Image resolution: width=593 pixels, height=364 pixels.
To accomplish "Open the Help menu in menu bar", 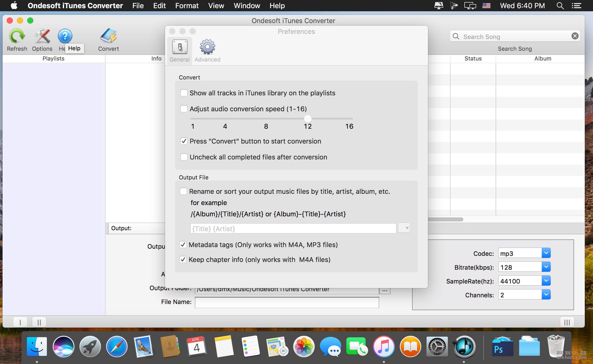I will tap(277, 6).
